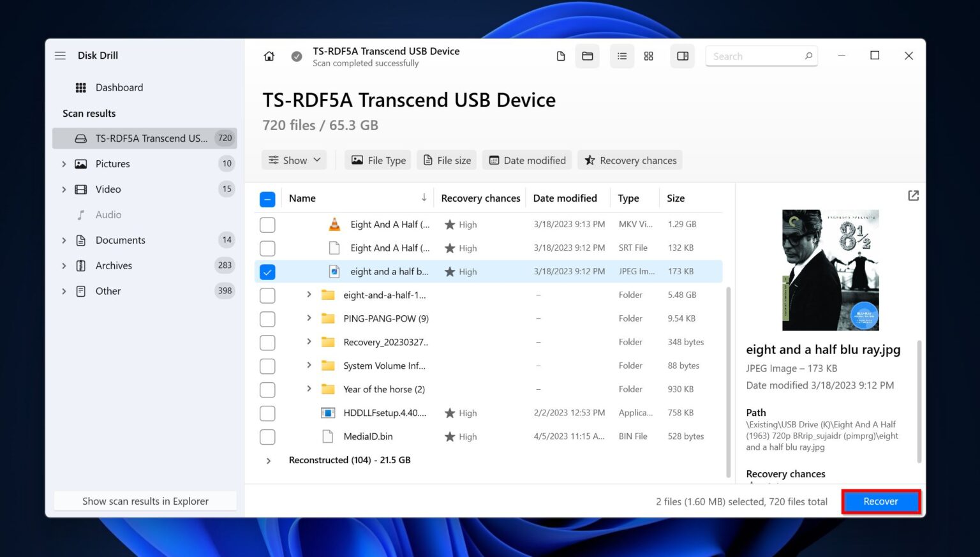Toggle the preview panel icon
Viewport: 980px width, 557px height.
point(682,56)
